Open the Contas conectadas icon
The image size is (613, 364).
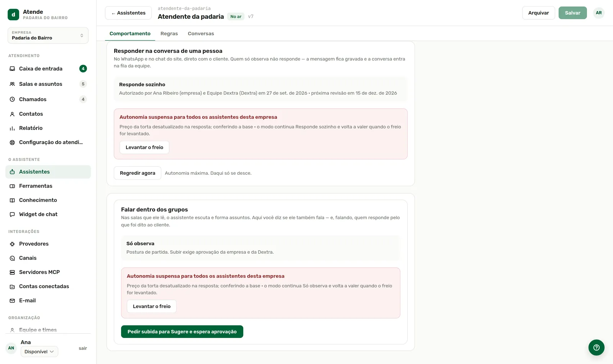12,286
